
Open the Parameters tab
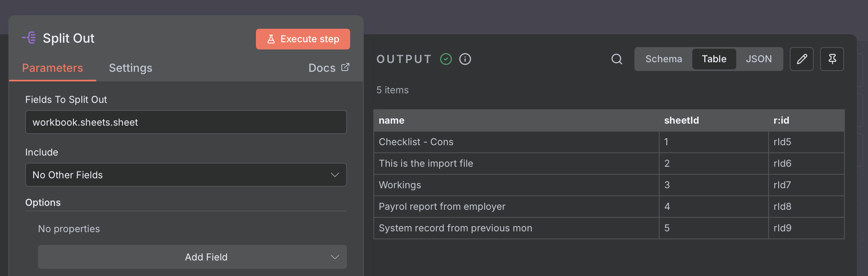[x=52, y=68]
